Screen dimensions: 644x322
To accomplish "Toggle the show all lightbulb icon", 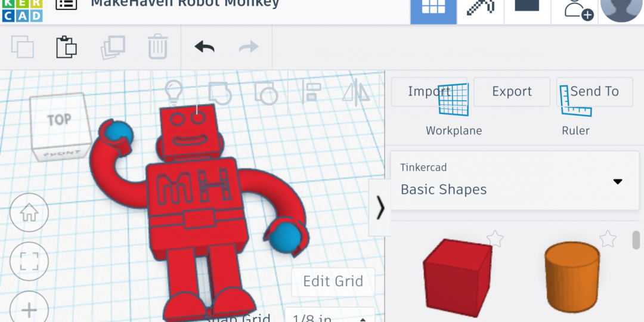I will click(174, 92).
